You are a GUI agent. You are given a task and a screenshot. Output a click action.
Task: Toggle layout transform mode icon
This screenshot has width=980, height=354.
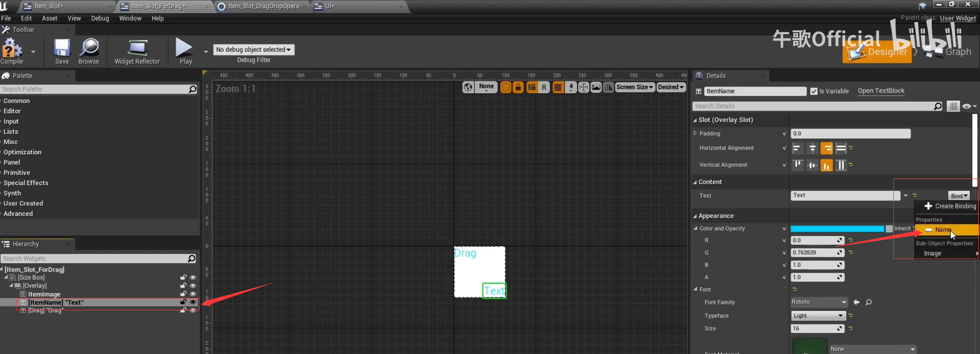(x=532, y=87)
